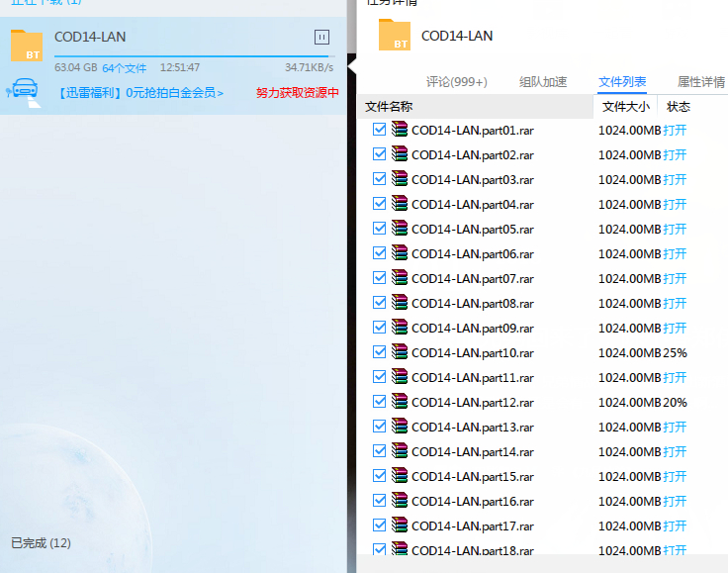Click the part16.rar archive icon
Image resolution: width=728 pixels, height=573 pixels.
(x=400, y=500)
